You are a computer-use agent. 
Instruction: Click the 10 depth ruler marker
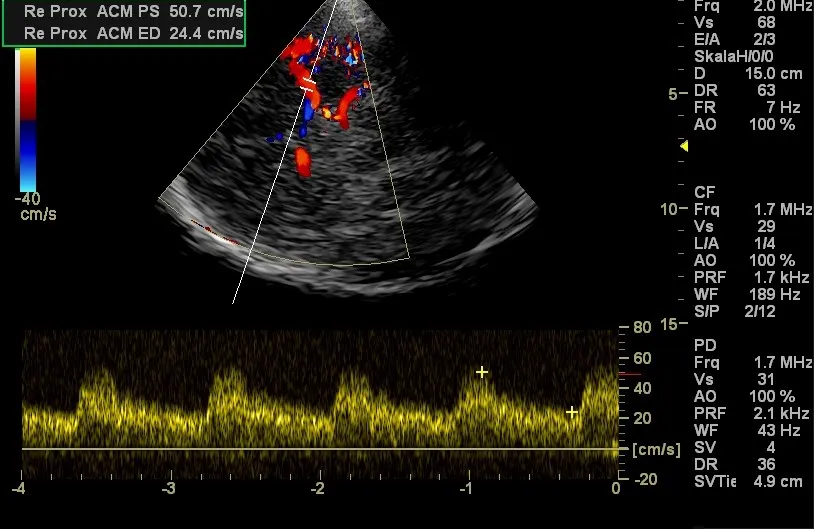point(669,209)
